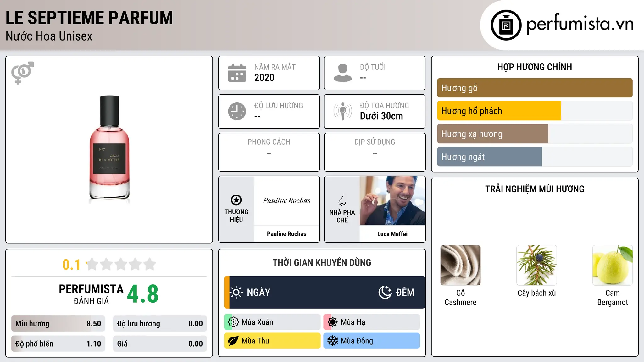Image resolution: width=644 pixels, height=362 pixels.
Task: Click the star rating row beside 0.1
Action: [x=121, y=264]
